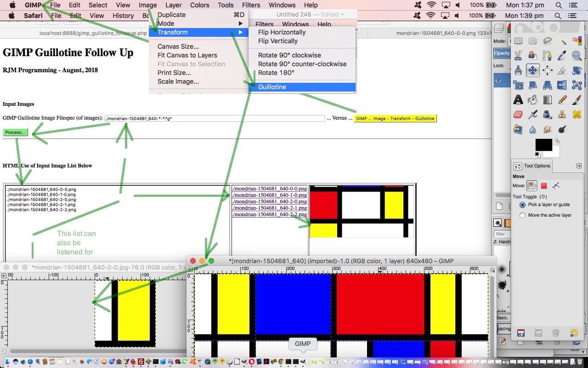Viewport: 588px width, 368px height.
Task: Adjust the layer Opacity slider
Action: (502, 53)
